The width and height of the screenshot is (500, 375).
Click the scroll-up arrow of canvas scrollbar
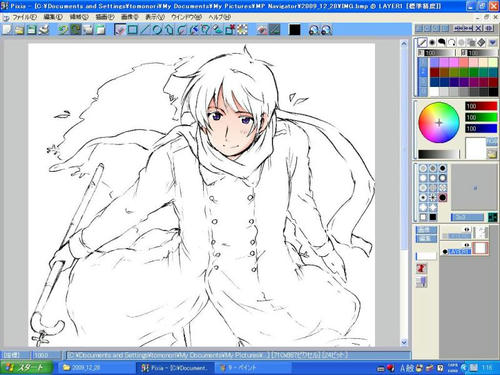pyautogui.click(x=404, y=44)
